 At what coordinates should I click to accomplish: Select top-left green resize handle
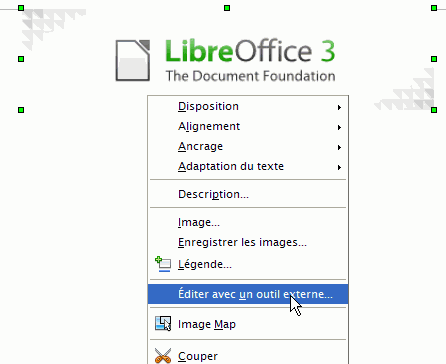pos(21,8)
